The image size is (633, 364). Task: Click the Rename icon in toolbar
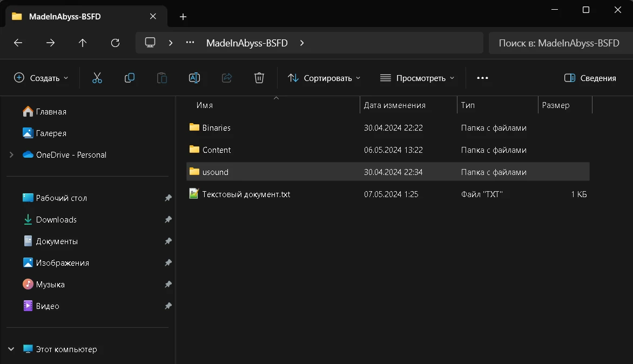(x=194, y=78)
